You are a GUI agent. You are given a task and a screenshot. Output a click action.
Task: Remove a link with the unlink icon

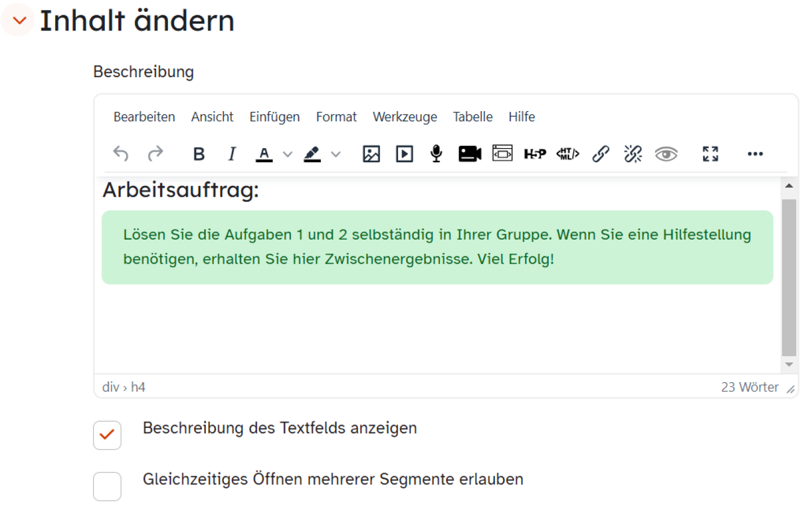point(633,153)
